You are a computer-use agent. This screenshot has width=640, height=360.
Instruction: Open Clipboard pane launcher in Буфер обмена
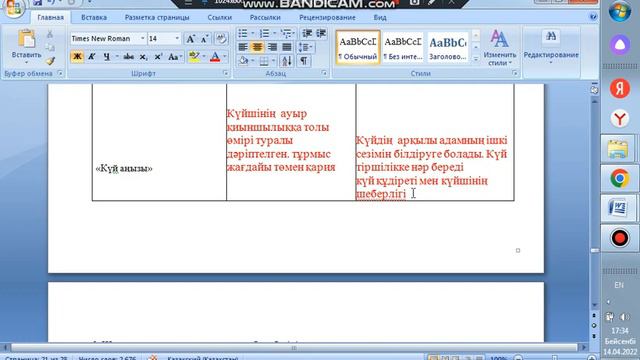(x=60, y=73)
